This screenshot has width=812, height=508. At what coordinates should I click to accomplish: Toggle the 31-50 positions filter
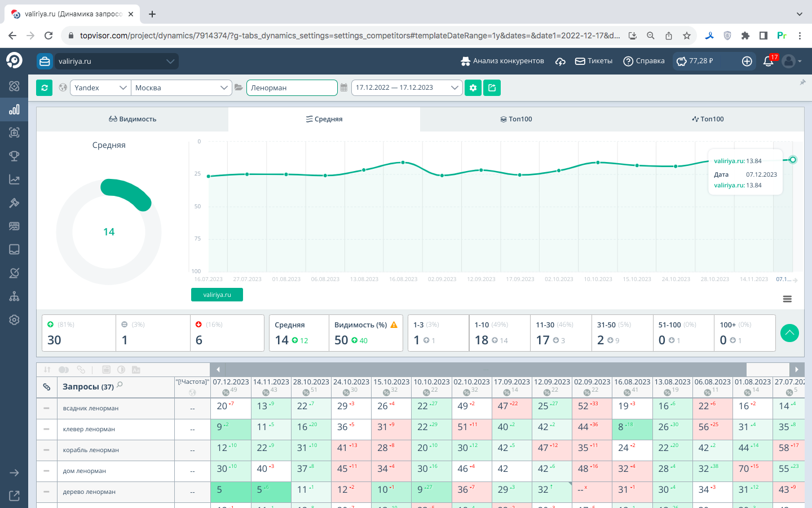(623, 333)
